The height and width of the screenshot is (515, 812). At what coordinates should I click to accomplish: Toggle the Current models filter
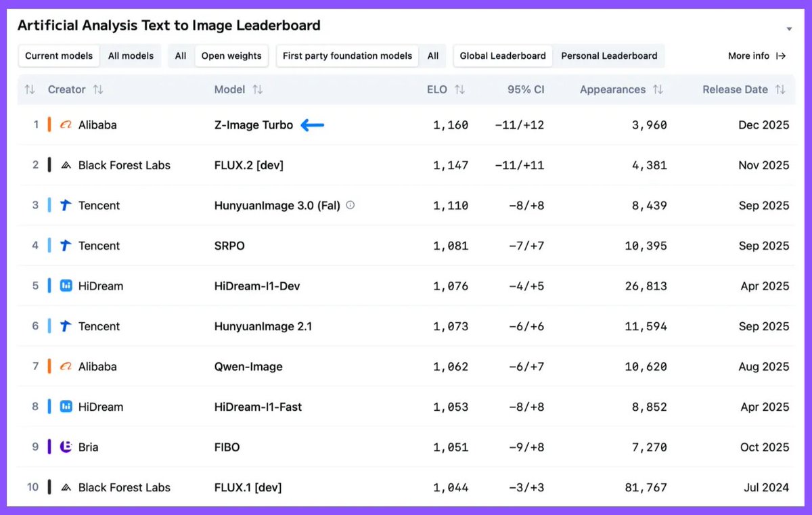pos(59,56)
